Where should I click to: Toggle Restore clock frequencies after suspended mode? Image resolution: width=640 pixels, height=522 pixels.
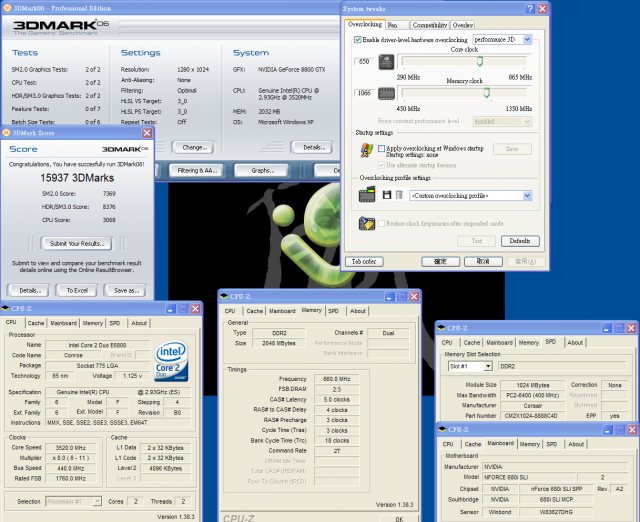point(382,223)
